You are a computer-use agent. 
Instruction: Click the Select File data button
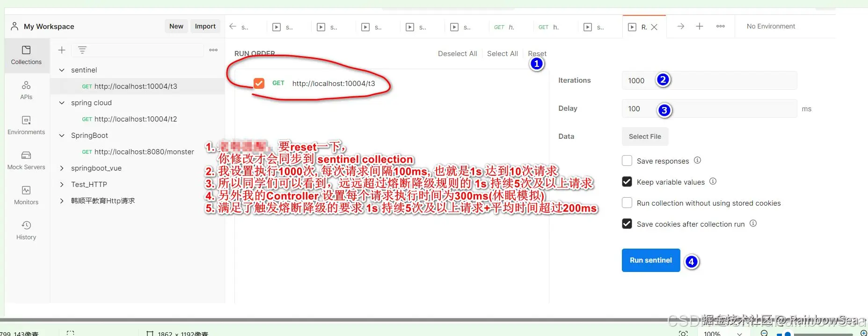(645, 136)
